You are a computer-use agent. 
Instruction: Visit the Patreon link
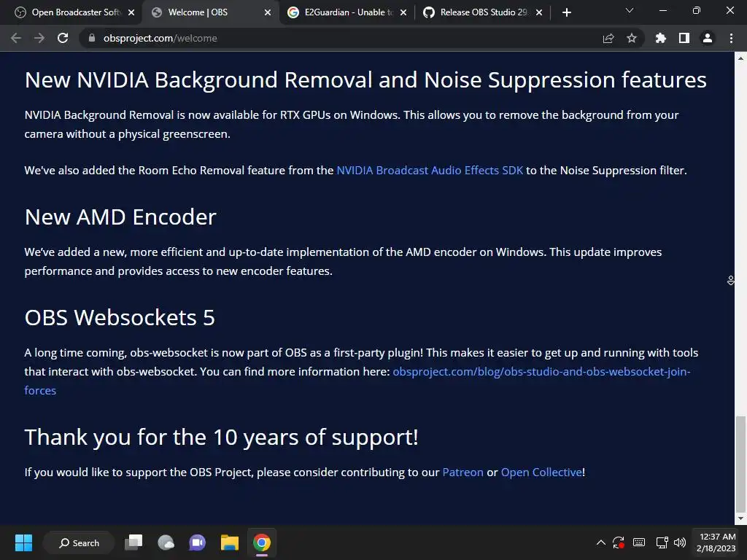(x=462, y=472)
